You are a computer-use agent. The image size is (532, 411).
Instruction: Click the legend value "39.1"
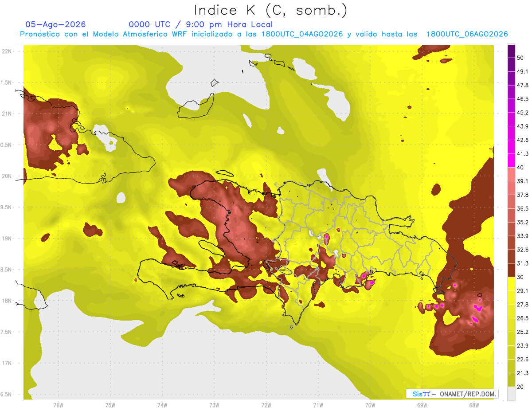[x=523, y=181]
